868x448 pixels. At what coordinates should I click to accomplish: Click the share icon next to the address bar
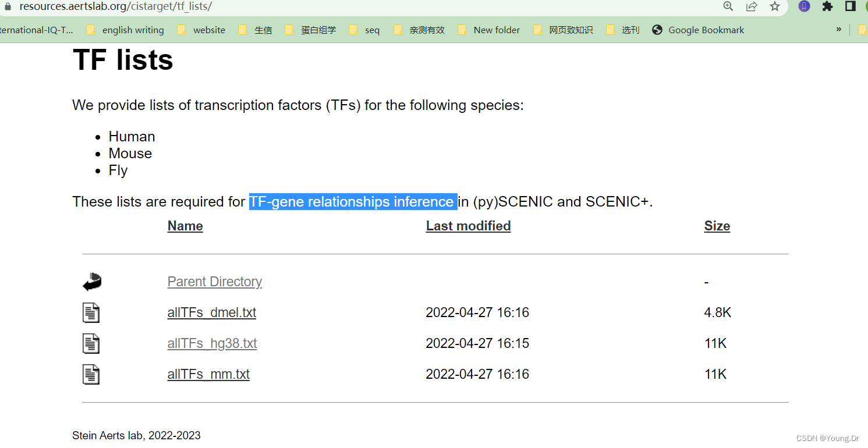tap(752, 6)
